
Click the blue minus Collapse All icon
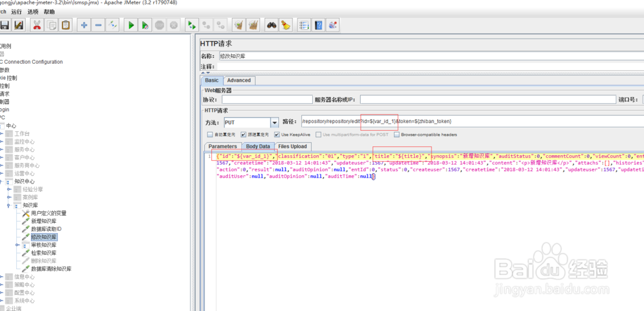pos(99,25)
